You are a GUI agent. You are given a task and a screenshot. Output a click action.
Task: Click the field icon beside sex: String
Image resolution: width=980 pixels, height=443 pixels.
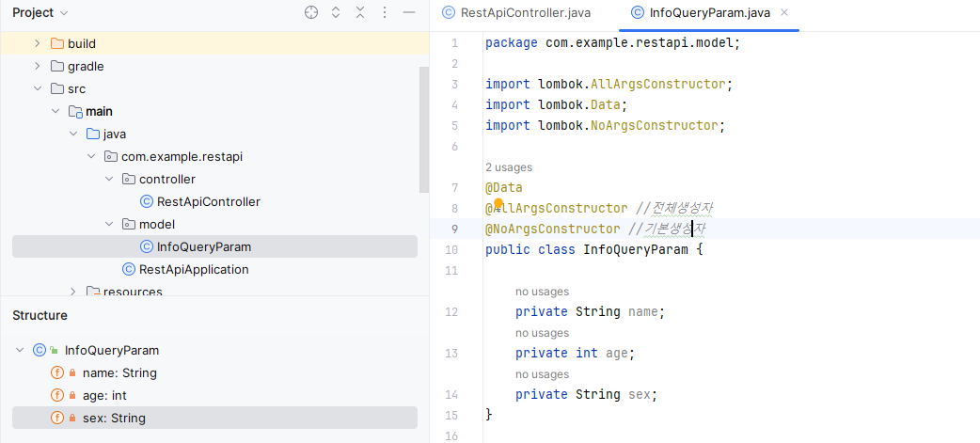tap(57, 418)
